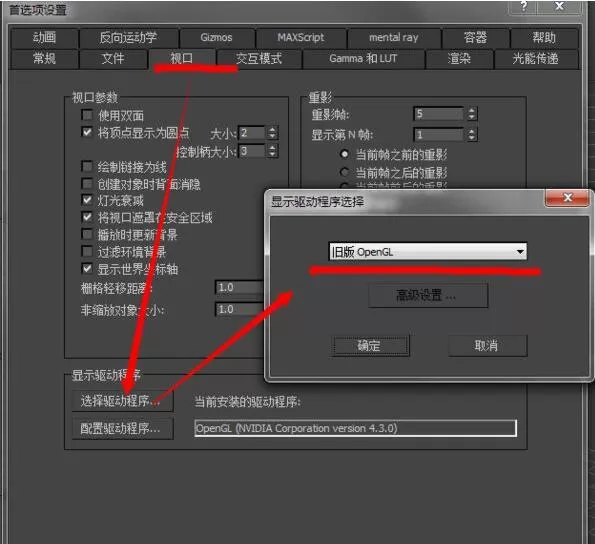Screen dimensions: 595x544
Task: Toggle 将视口遮罩在安全区域 checkbox
Action: (x=87, y=217)
